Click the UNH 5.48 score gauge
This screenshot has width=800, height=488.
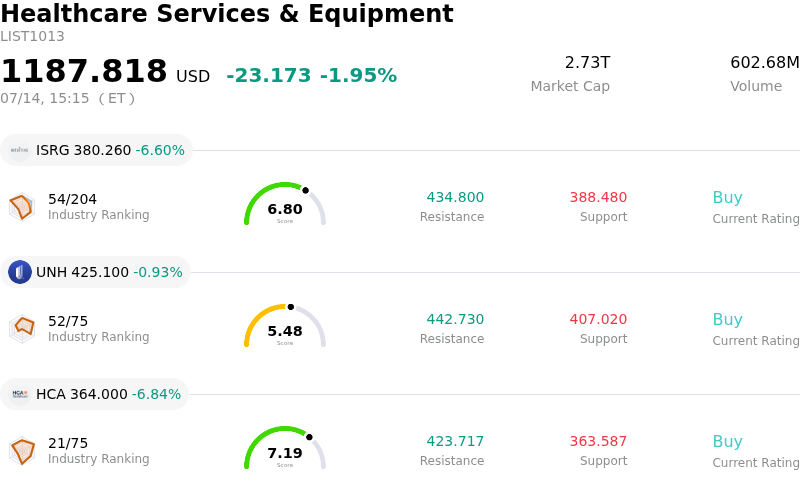click(x=285, y=326)
